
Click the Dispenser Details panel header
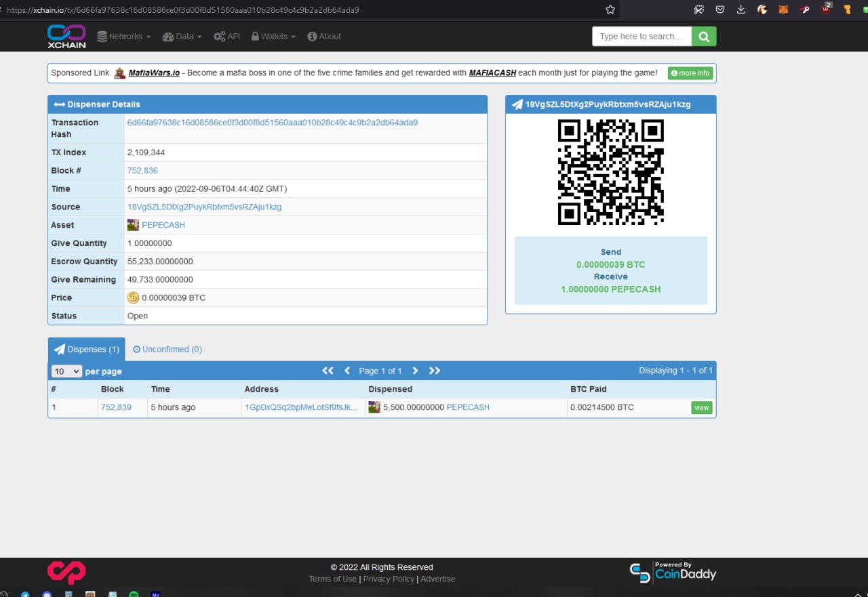coord(267,104)
